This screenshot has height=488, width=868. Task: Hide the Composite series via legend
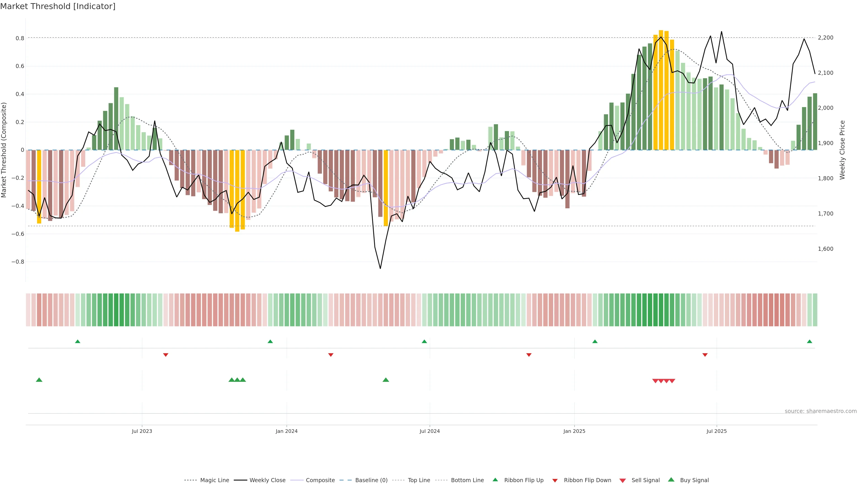320,480
